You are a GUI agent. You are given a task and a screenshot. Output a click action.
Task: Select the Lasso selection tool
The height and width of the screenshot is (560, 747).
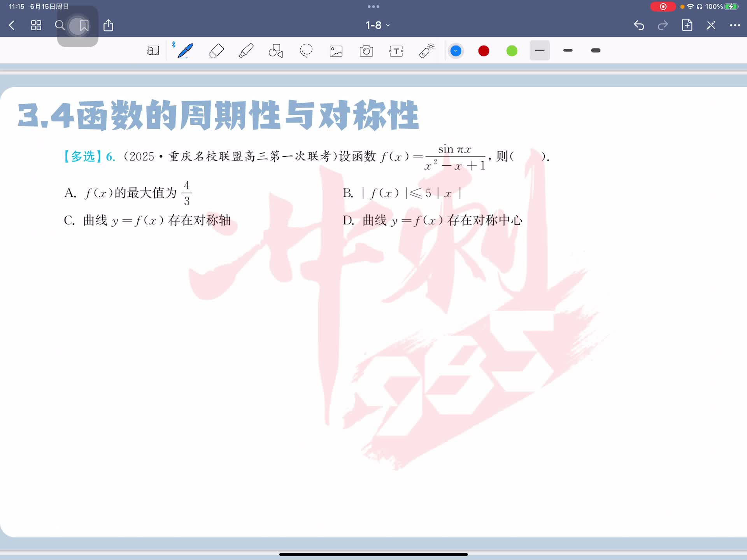(306, 51)
